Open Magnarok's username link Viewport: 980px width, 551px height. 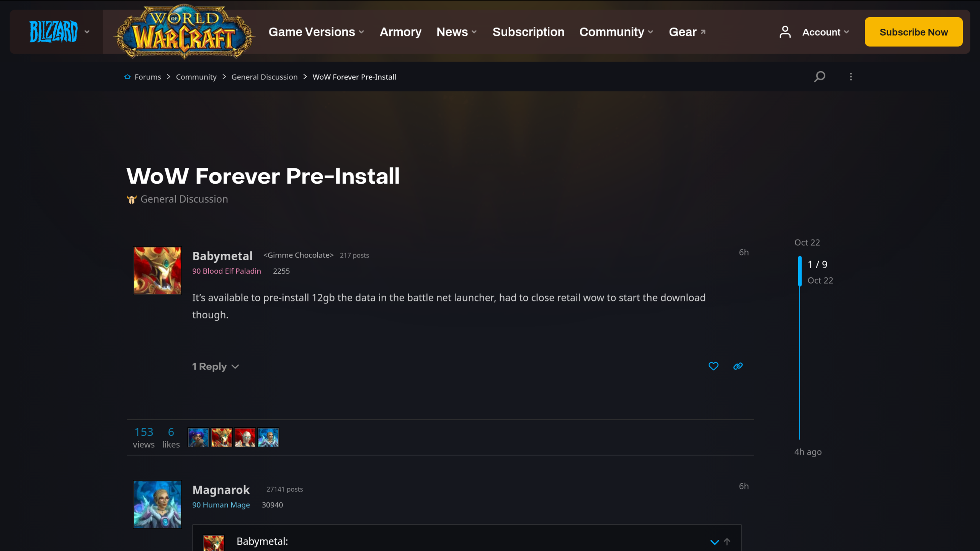221,490
